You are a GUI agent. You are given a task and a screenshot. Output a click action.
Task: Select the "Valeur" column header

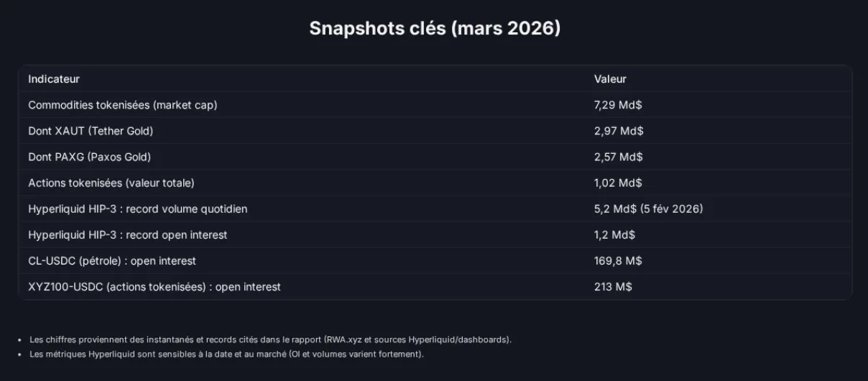coord(610,79)
